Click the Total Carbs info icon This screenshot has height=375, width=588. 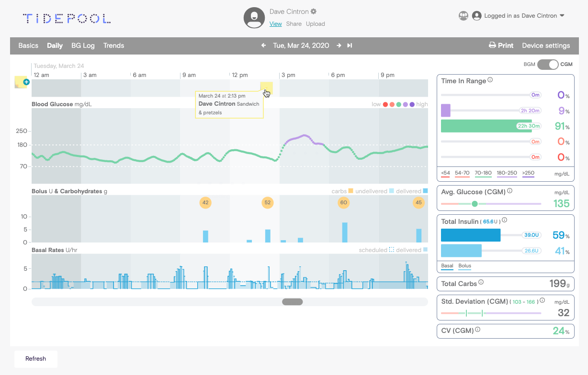tap(481, 282)
